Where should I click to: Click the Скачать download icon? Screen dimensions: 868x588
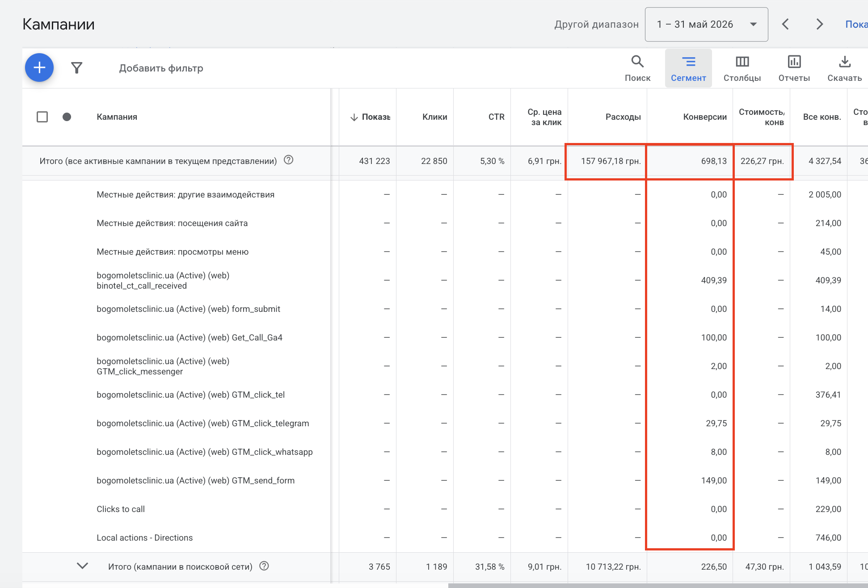click(x=844, y=68)
